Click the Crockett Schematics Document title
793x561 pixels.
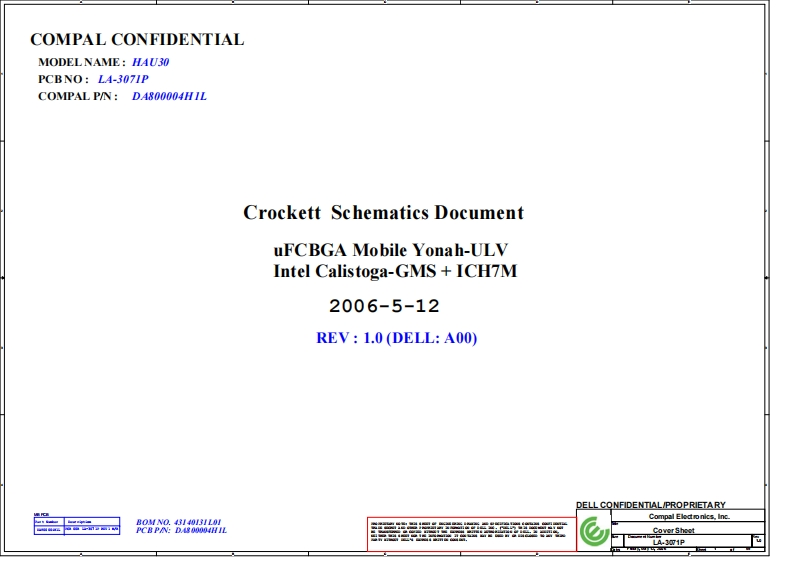coord(383,212)
